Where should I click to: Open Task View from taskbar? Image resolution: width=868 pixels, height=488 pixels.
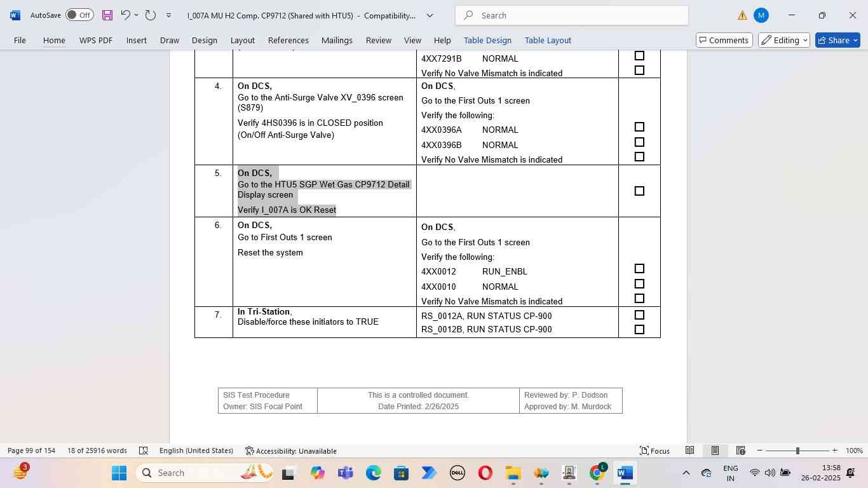[288, 473]
